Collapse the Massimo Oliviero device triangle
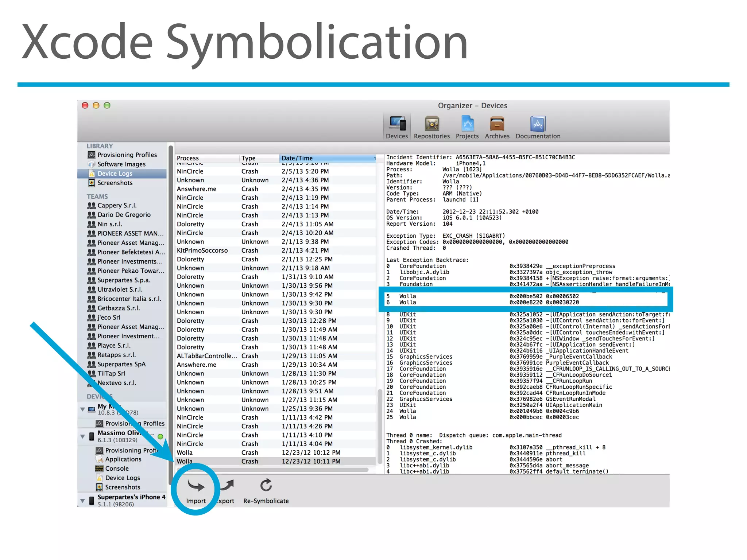 (83, 436)
